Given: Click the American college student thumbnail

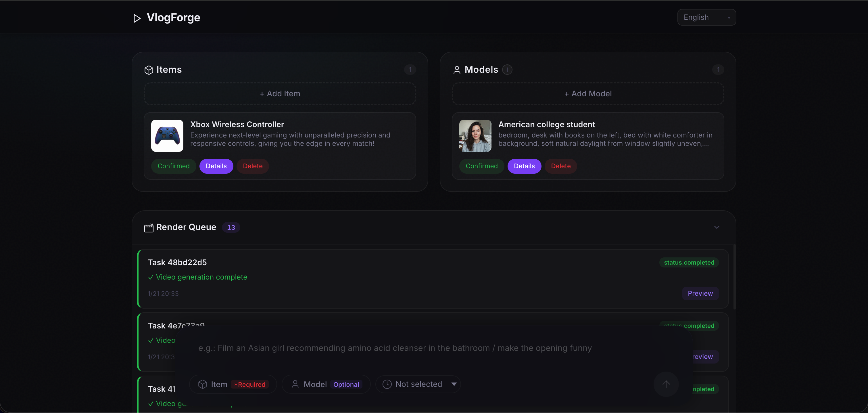Looking at the screenshot, I should [x=475, y=135].
